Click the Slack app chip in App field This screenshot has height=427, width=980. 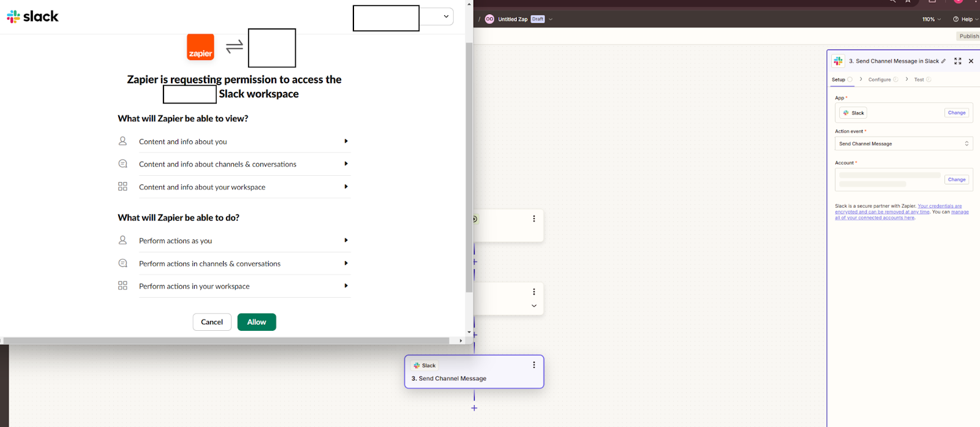click(853, 113)
